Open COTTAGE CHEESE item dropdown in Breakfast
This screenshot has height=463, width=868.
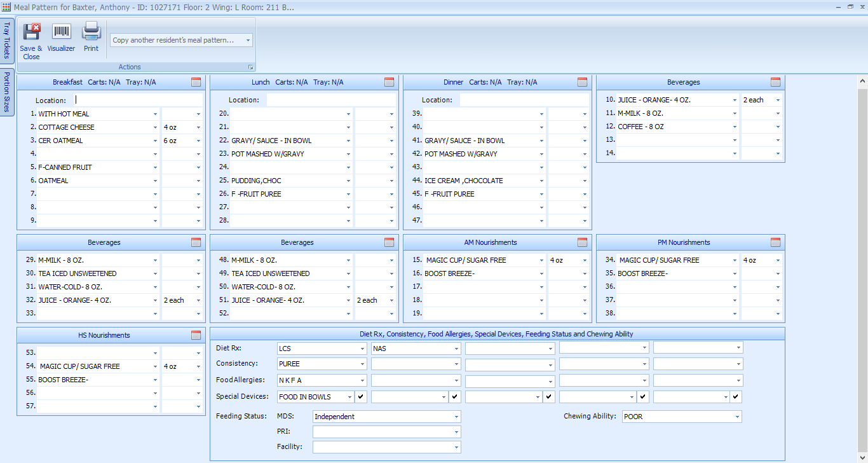point(156,127)
